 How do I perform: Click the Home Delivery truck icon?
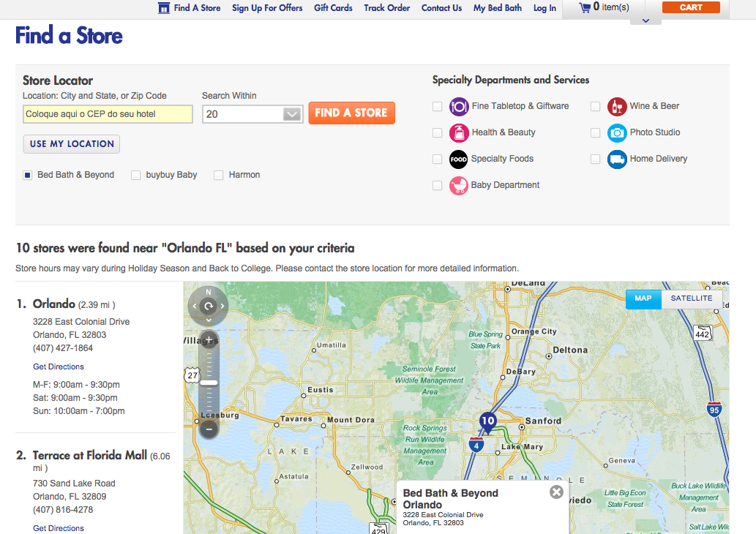point(617,159)
